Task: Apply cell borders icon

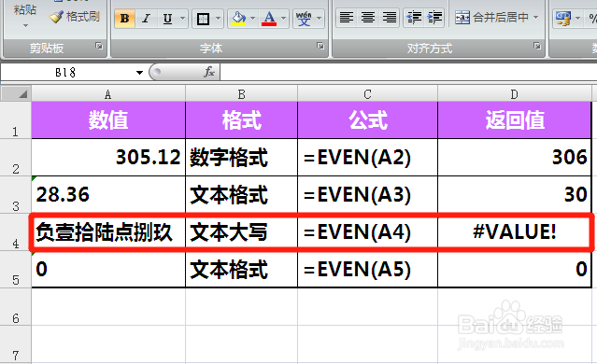Action: (x=203, y=19)
